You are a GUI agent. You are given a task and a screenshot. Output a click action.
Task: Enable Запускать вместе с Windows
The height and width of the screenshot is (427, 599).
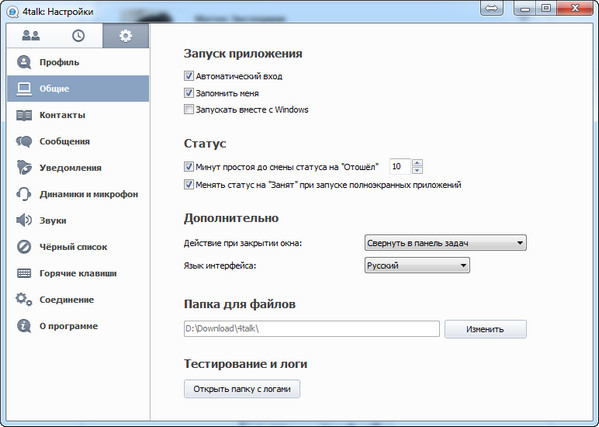[x=189, y=110]
